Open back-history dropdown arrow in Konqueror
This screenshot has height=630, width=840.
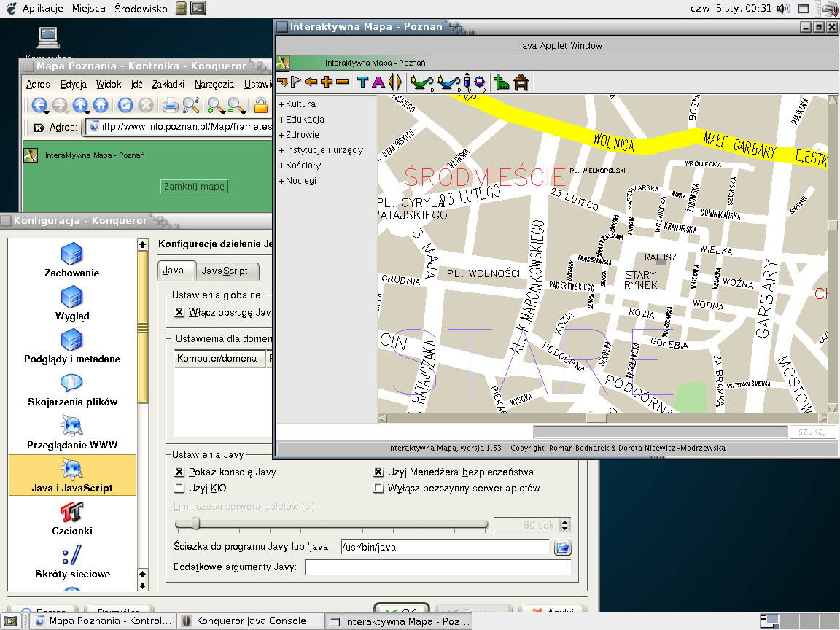pyautogui.click(x=47, y=112)
